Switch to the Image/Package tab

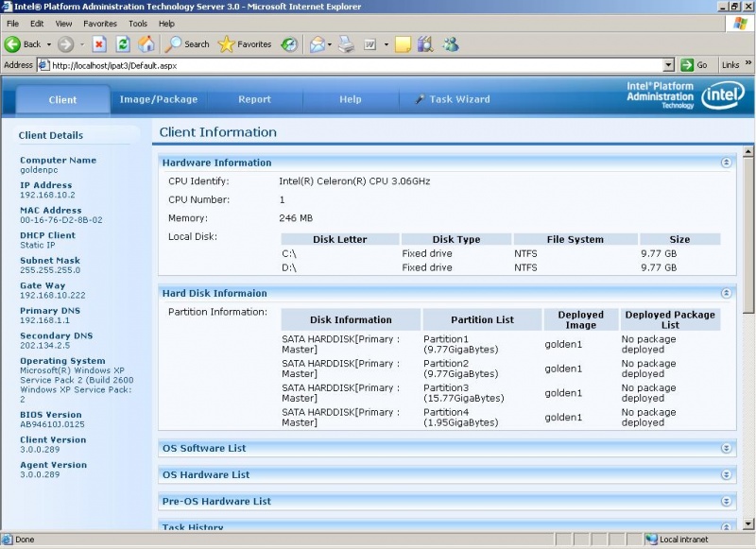pos(160,98)
